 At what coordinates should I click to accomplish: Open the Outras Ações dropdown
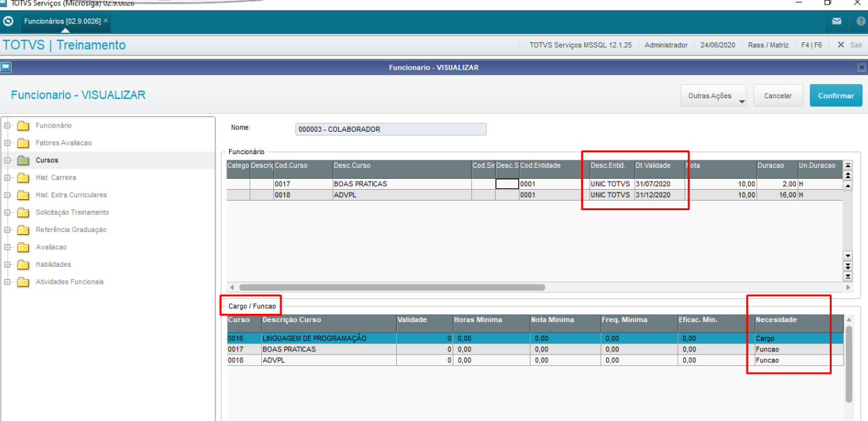click(713, 96)
